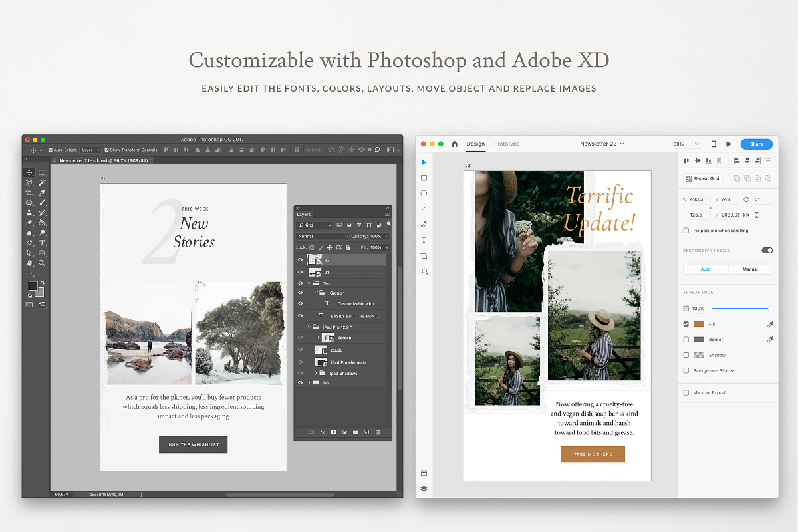Select the XD Pen tool
This screenshot has height=532, width=798.
424,225
